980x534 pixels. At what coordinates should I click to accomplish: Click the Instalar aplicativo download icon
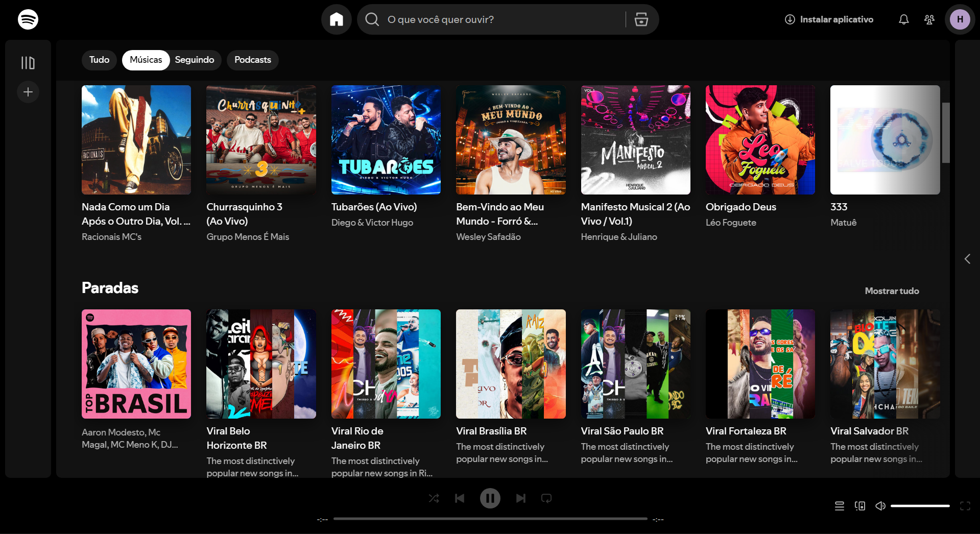(x=790, y=19)
